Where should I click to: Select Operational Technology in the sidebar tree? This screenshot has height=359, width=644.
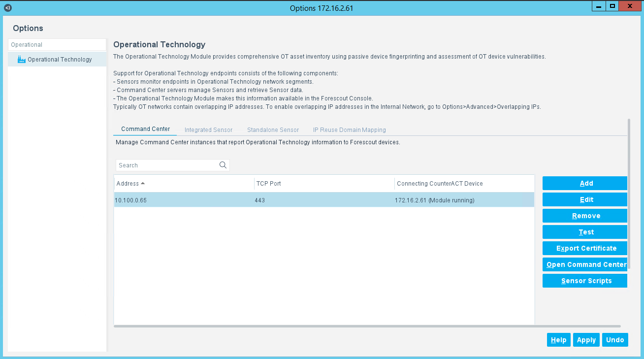pyautogui.click(x=57, y=60)
